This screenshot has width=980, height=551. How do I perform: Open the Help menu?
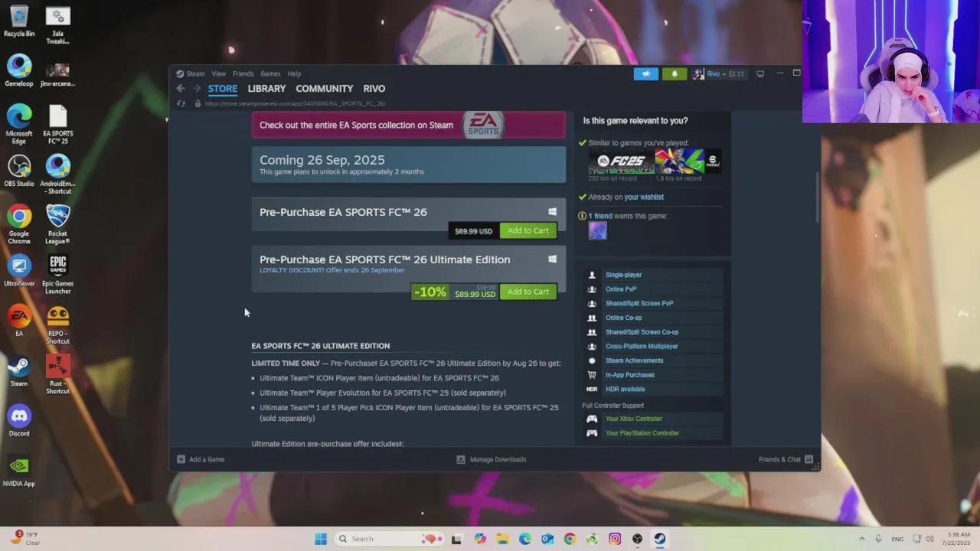294,73
